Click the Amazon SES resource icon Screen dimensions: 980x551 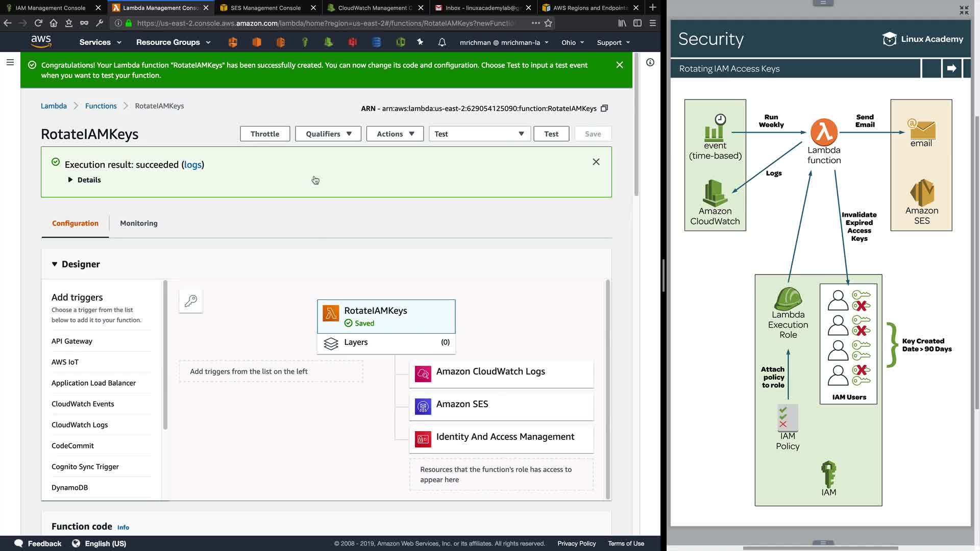pos(423,407)
